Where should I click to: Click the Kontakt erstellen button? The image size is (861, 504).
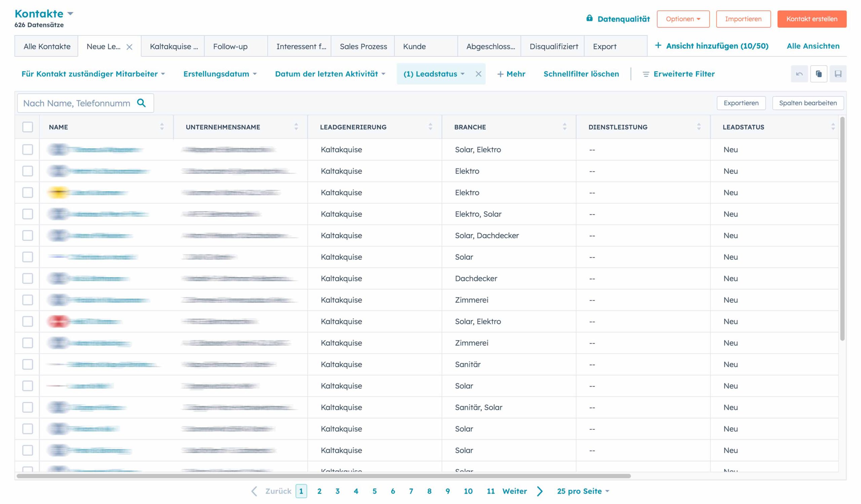pyautogui.click(x=812, y=19)
